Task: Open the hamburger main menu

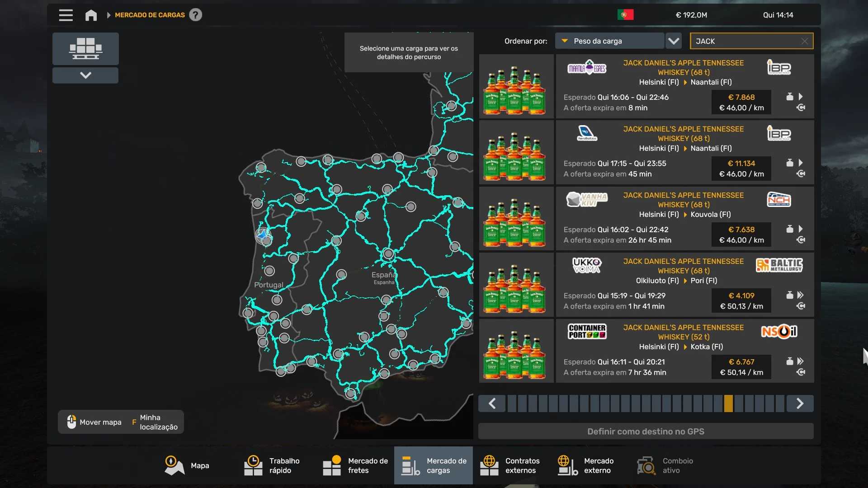Action: pyautogui.click(x=66, y=15)
